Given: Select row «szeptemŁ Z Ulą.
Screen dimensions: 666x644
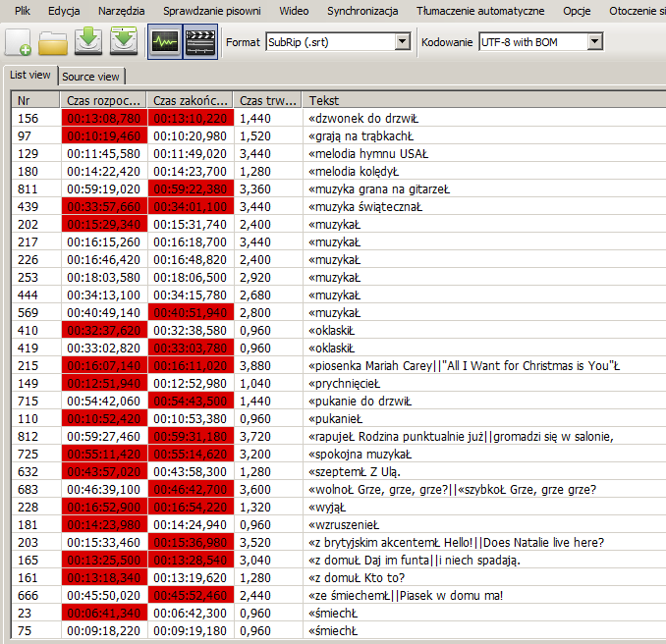Looking at the screenshot, I should 339,472.
